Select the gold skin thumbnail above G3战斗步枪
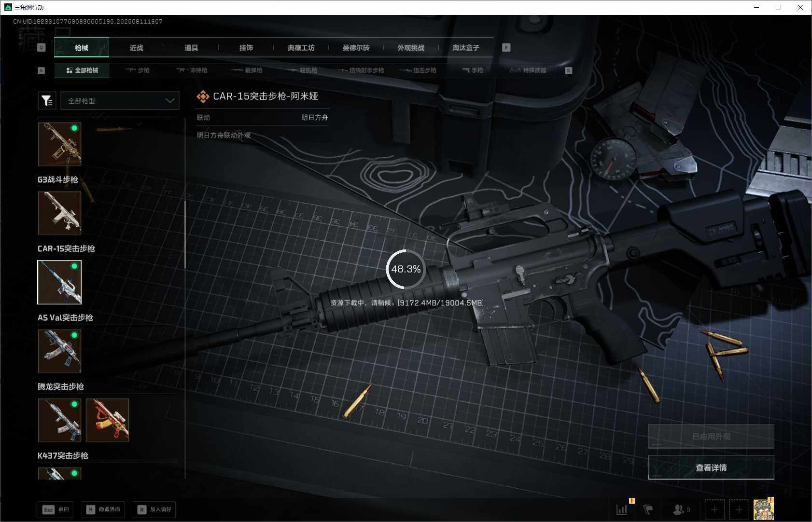The width and height of the screenshot is (812, 522). click(59, 144)
